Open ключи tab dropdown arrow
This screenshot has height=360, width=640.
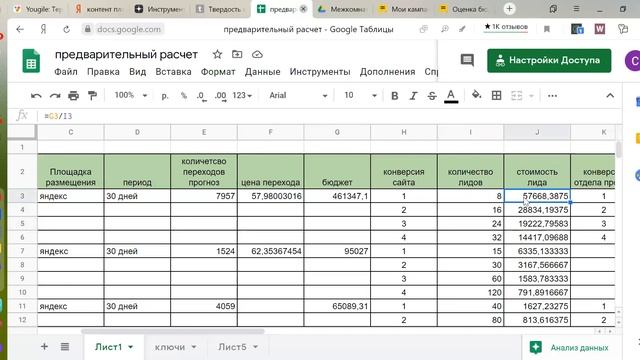pos(194,347)
